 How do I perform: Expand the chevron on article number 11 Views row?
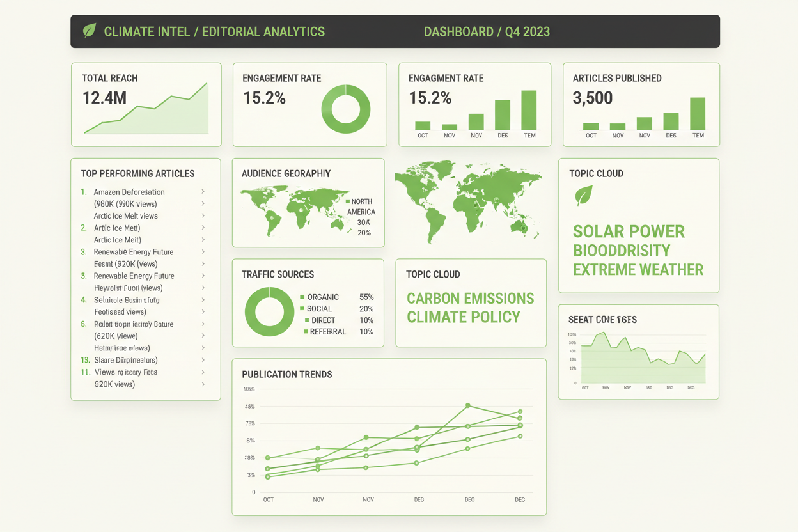[203, 372]
